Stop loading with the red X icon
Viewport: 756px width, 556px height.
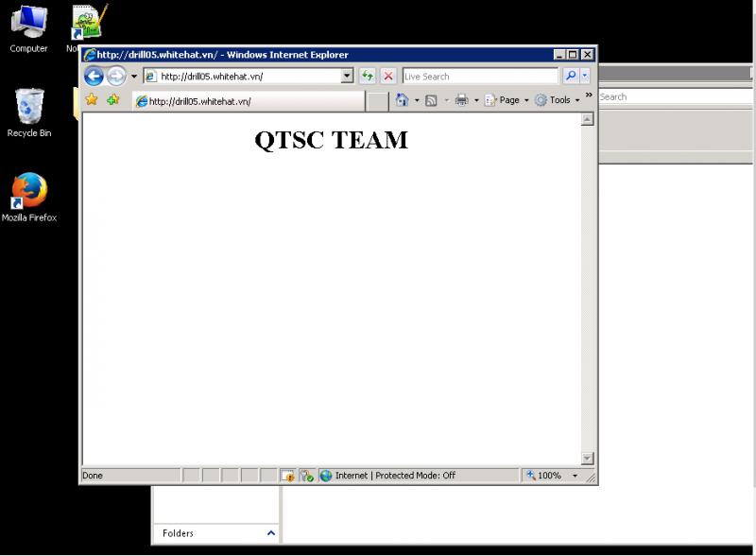388,76
